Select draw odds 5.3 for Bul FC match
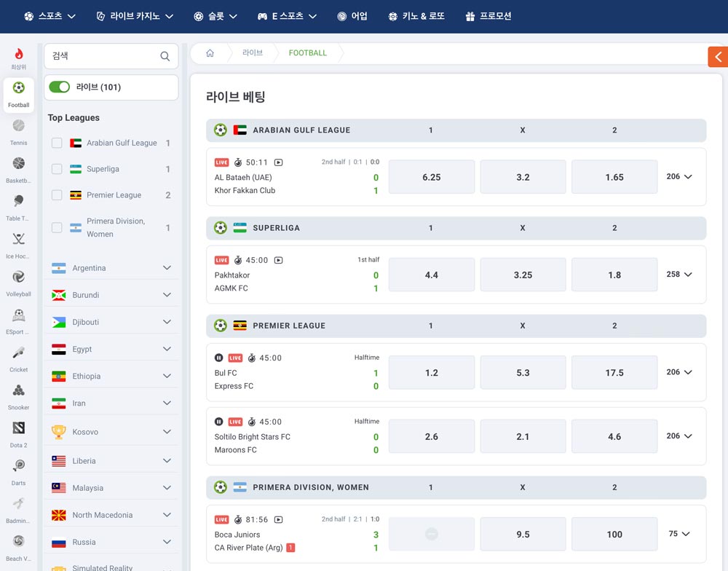The width and height of the screenshot is (728, 571). 523,373
